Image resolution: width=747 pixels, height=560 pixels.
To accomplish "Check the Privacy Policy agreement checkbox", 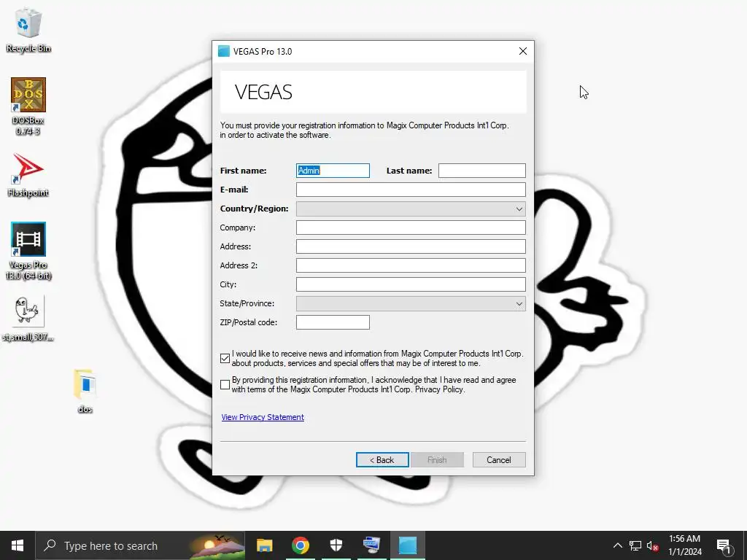I will [x=225, y=384].
